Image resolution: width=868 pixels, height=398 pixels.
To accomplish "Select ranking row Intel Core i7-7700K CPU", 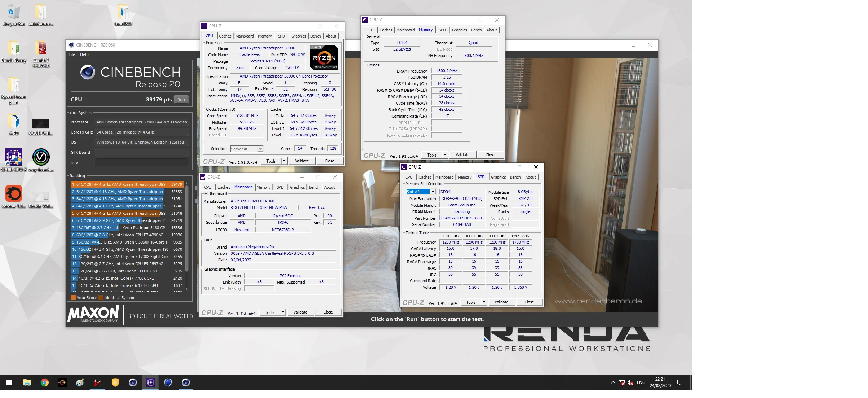I will click(127, 278).
